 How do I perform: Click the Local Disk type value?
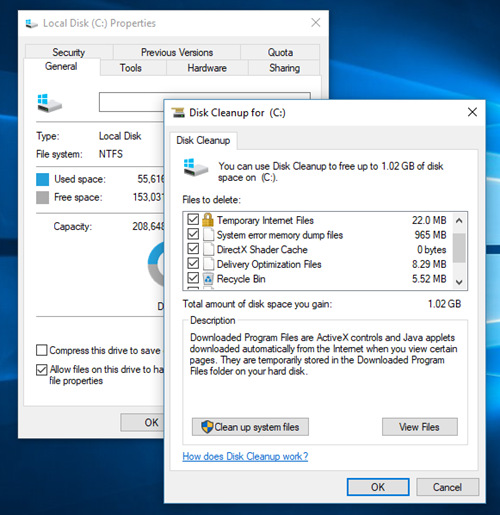[120, 136]
